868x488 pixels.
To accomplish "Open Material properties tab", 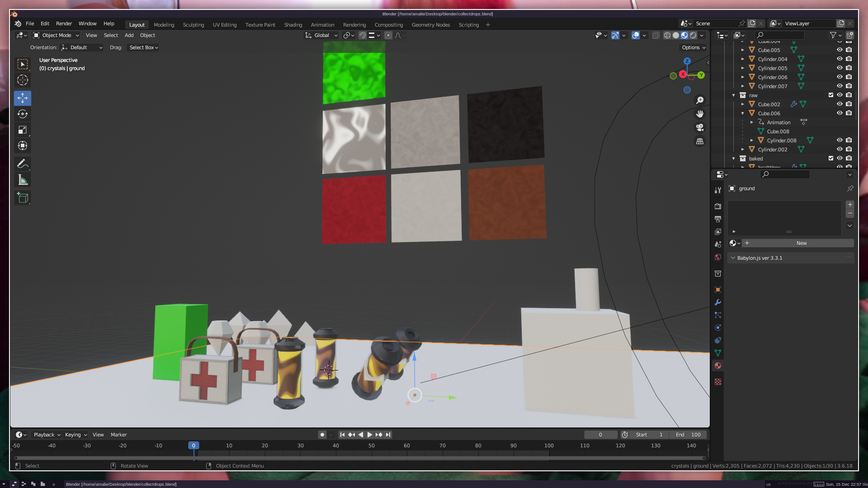I will pos(718,366).
